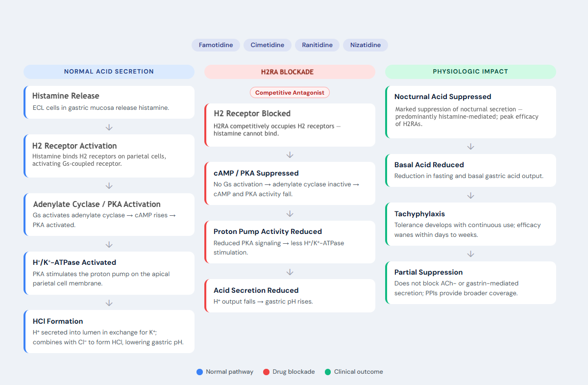The height and width of the screenshot is (385, 588).
Task: Click the red Drug blockade legend dot
Action: pos(266,372)
